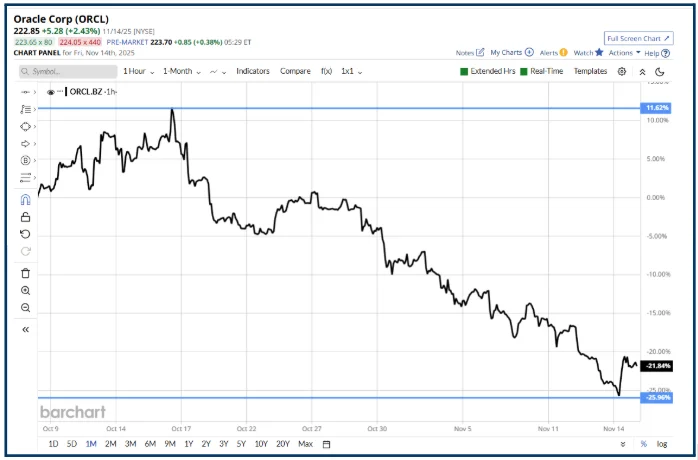The height and width of the screenshot is (460, 698).
Task: Open f(x) expressions menu
Action: tap(326, 71)
